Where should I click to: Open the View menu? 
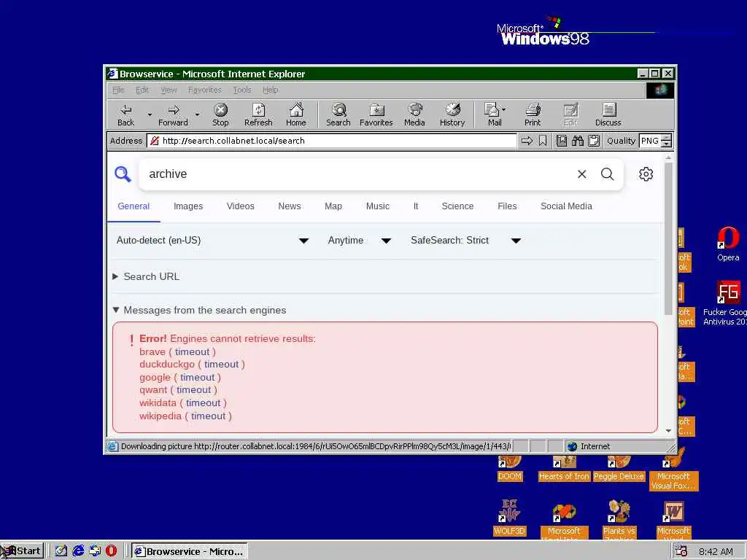tap(169, 90)
